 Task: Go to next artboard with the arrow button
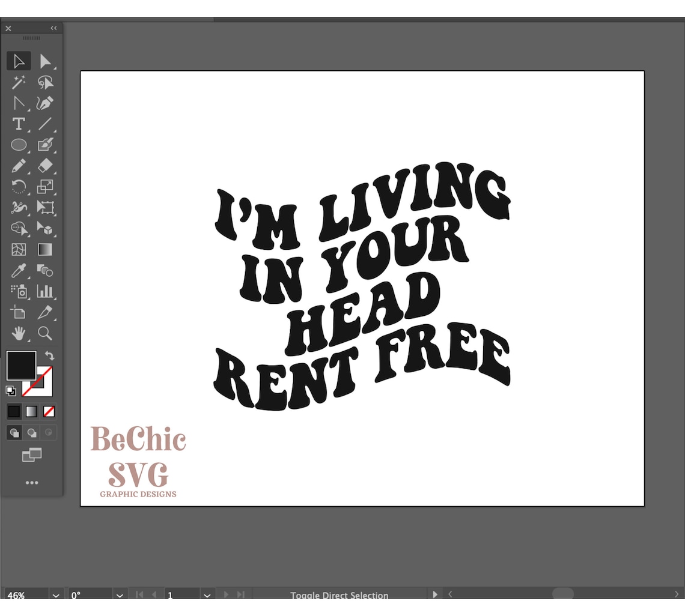coord(225,595)
